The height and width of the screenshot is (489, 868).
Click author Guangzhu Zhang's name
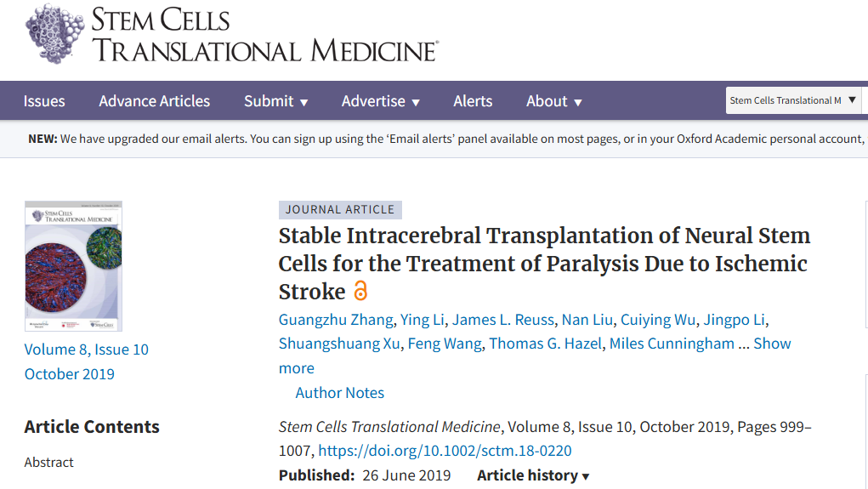(x=336, y=320)
